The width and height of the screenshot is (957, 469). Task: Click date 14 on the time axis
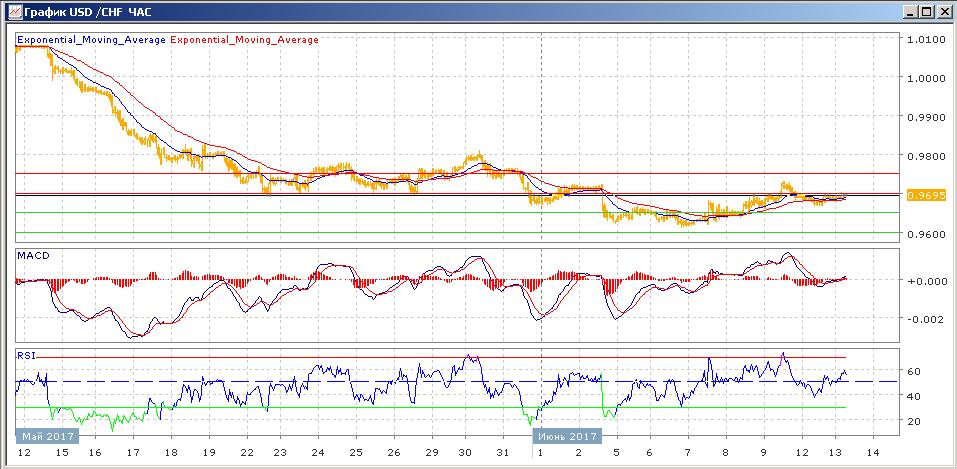click(x=872, y=453)
